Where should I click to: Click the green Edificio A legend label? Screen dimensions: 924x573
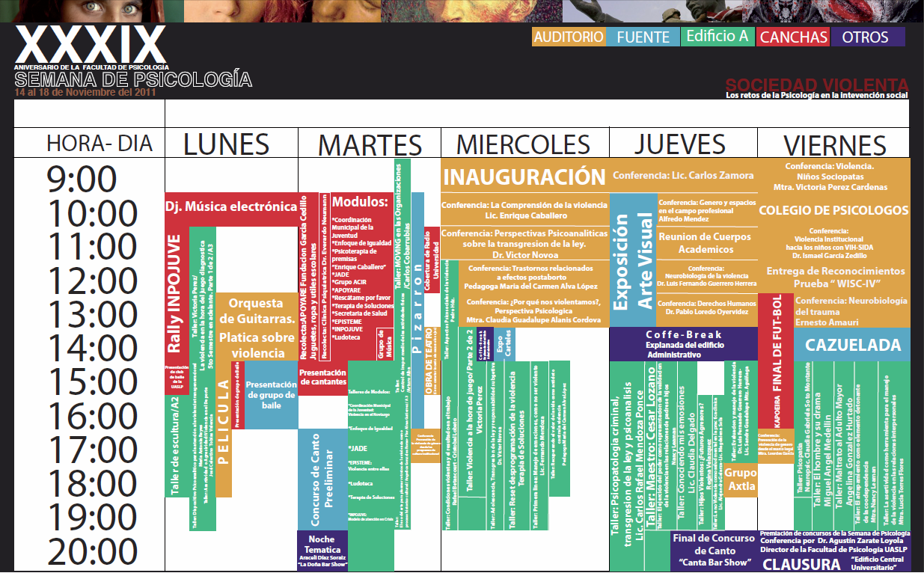coord(718,36)
